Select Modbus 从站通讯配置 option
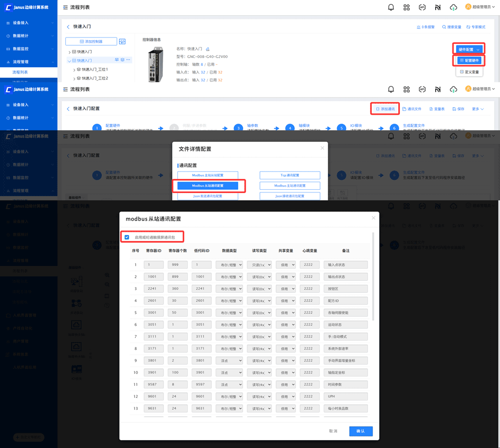The image size is (500, 448). point(208,186)
